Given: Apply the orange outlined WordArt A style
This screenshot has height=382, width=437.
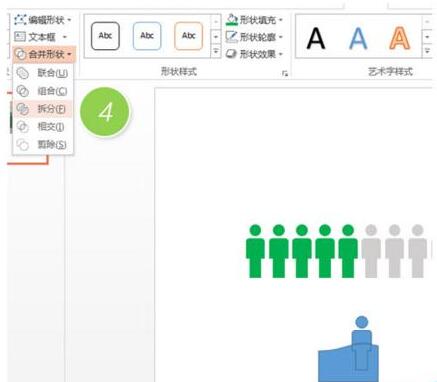Looking at the screenshot, I should pos(400,38).
